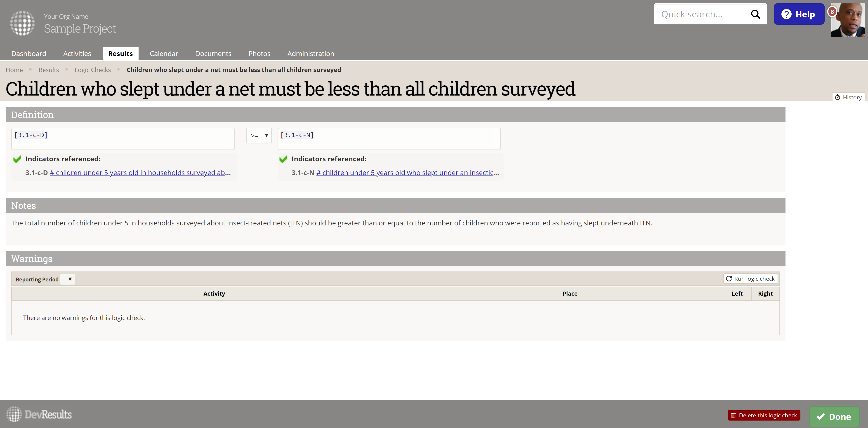Image resolution: width=868 pixels, height=428 pixels.
Task: Click the Run logic check refresh icon
Action: [x=729, y=278]
